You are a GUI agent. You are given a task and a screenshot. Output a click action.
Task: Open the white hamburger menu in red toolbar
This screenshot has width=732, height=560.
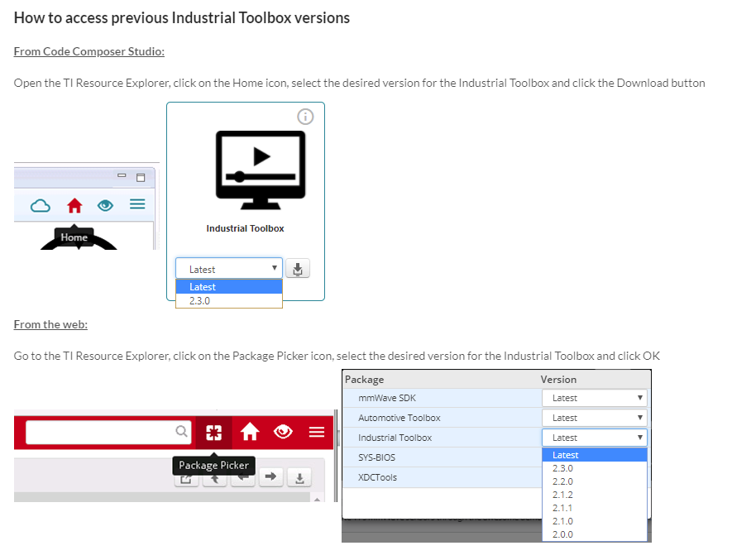coord(317,432)
